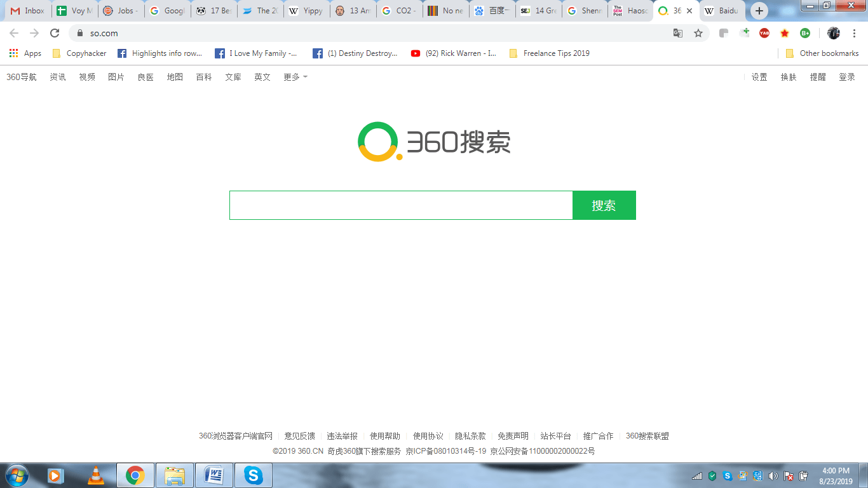Close the active 360 tab
The width and height of the screenshot is (868, 488).
(689, 11)
